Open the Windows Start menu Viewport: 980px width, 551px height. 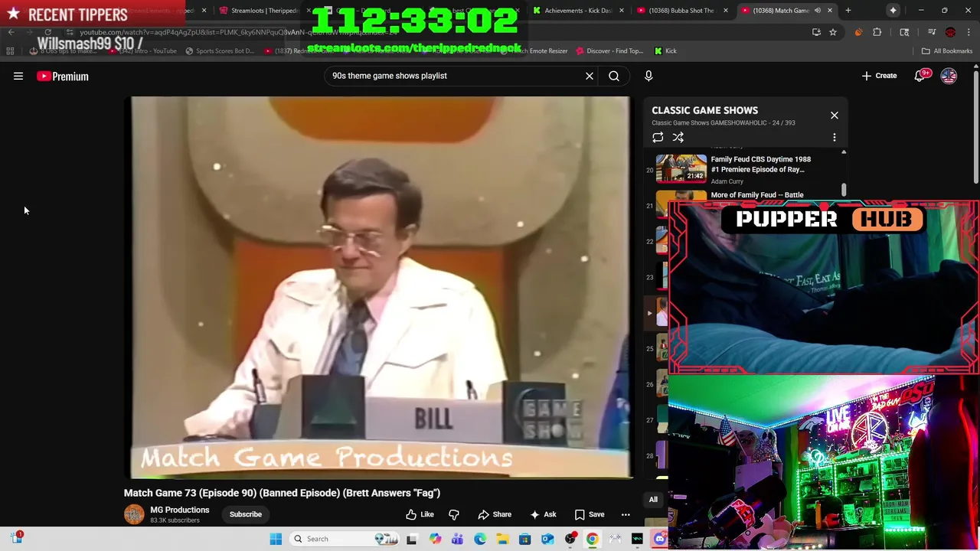[x=276, y=539]
